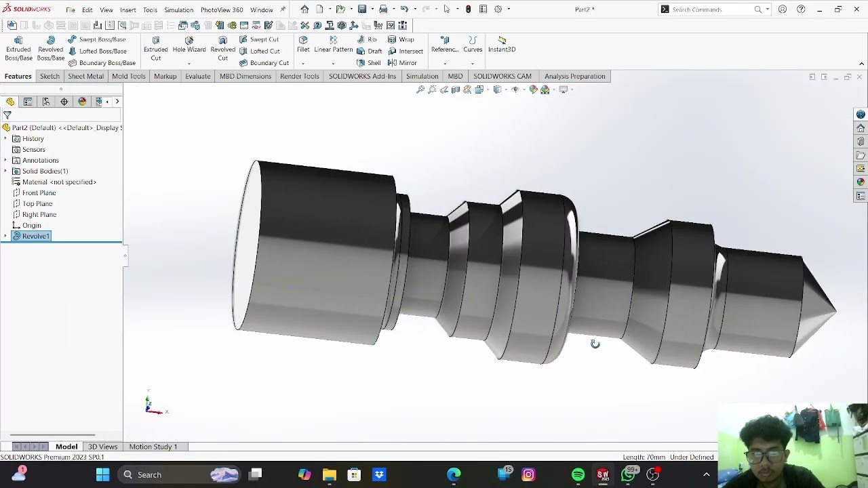
Task: Expand the Solid Bodies(1) folder
Action: (5, 171)
